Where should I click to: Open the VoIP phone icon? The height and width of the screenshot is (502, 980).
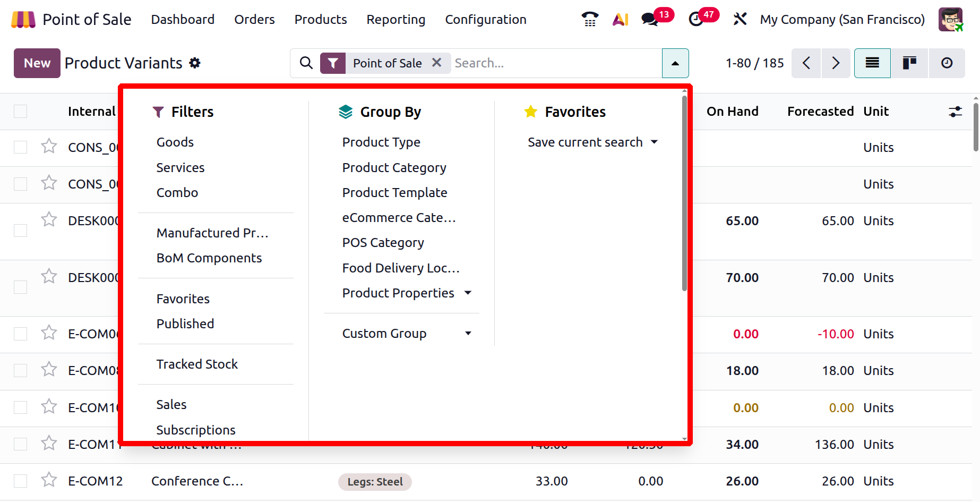click(x=590, y=20)
